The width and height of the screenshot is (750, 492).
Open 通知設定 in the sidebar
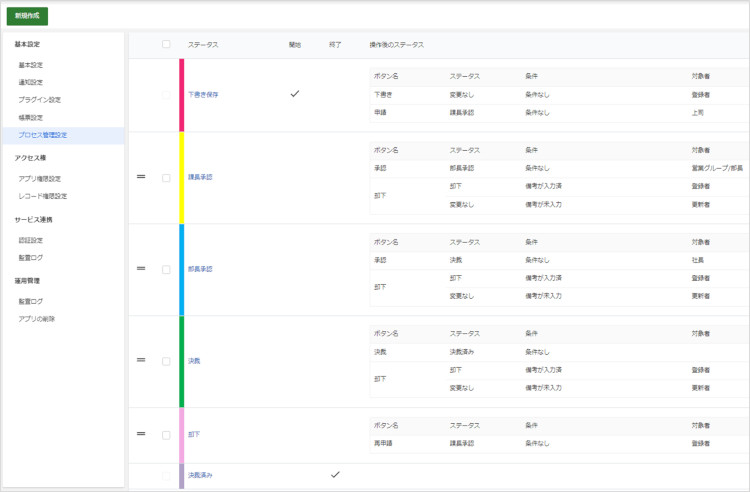pyautogui.click(x=31, y=82)
